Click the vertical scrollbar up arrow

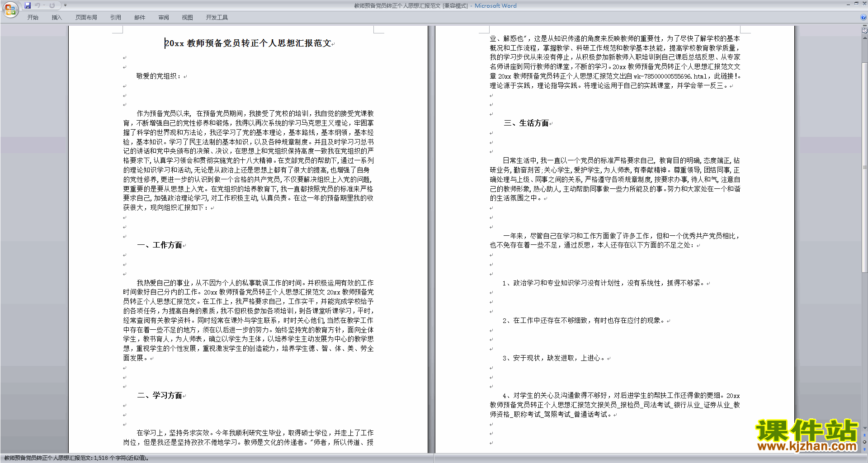click(x=865, y=37)
